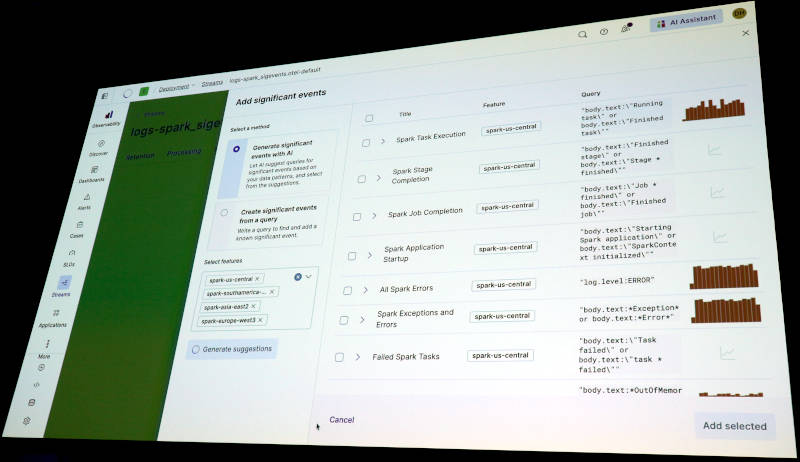Click the Query column header
Screen dimensions: 800x462
(x=591, y=94)
